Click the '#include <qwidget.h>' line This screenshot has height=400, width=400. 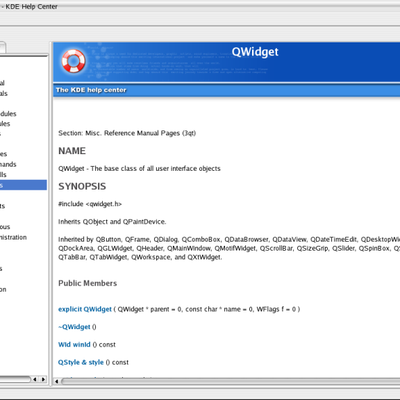coord(90,204)
